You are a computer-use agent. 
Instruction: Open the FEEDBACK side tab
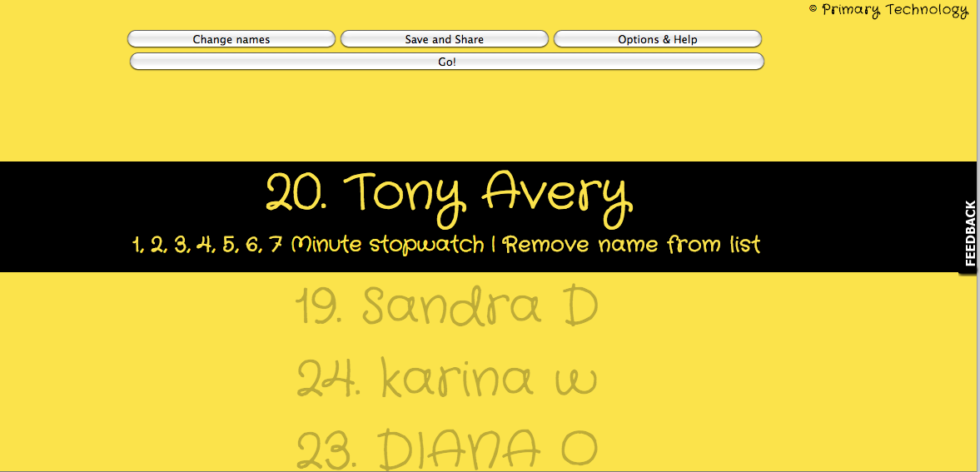click(969, 234)
